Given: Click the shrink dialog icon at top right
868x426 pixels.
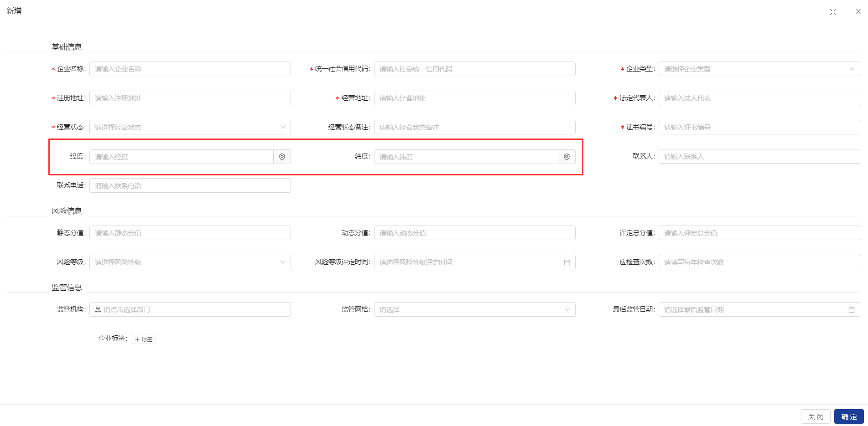Looking at the screenshot, I should [833, 12].
